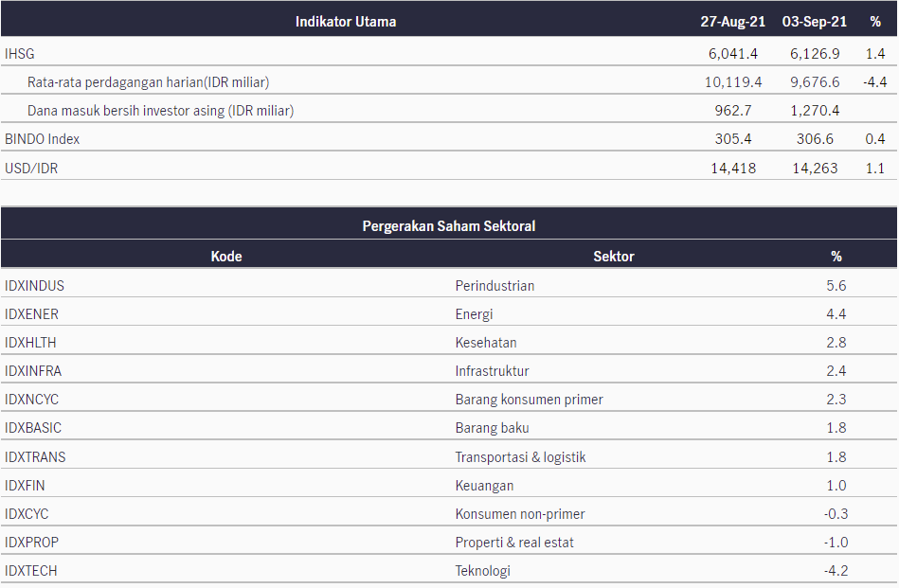The image size is (899, 588).
Task: Select the Kode column header
Action: [226, 257]
